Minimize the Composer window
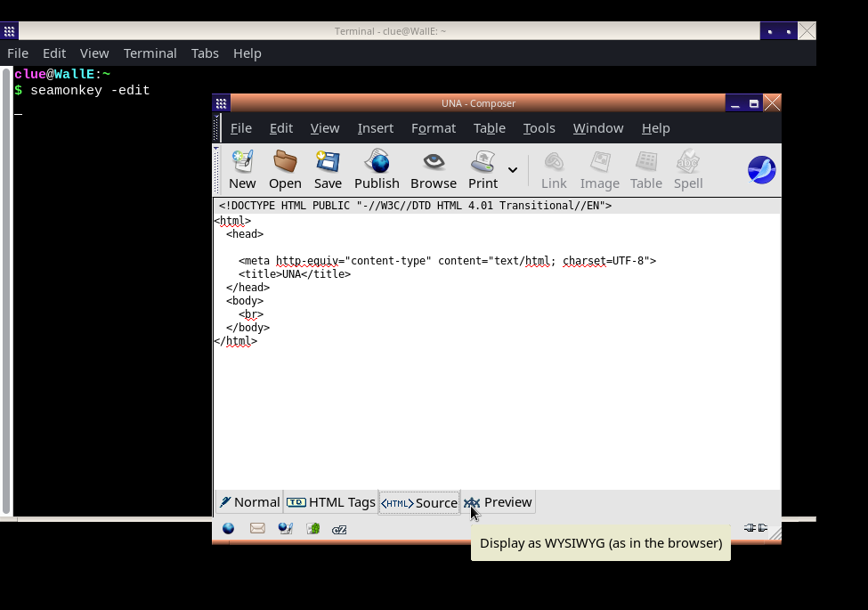Image resolution: width=868 pixels, height=610 pixels. point(735,103)
